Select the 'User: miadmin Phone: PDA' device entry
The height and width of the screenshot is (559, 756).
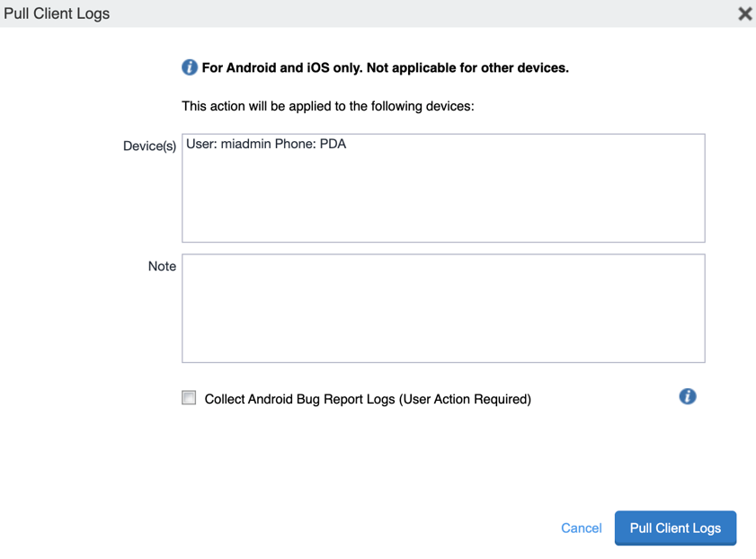(266, 144)
